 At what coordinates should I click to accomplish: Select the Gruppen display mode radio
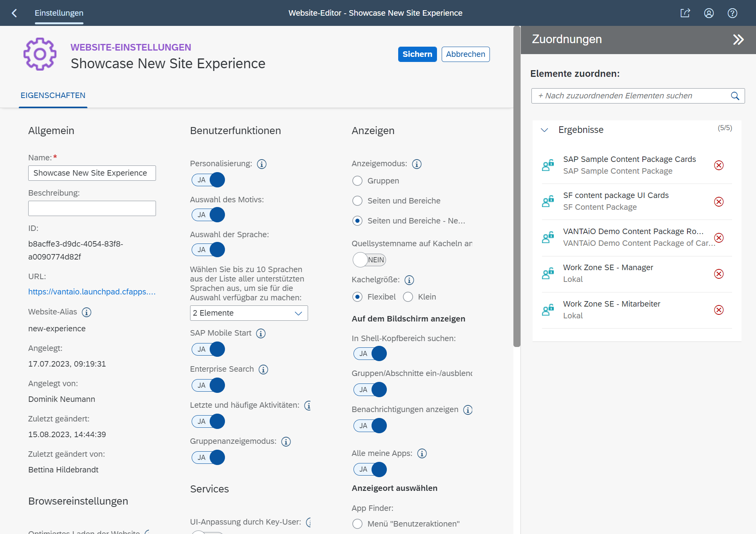pyautogui.click(x=357, y=181)
